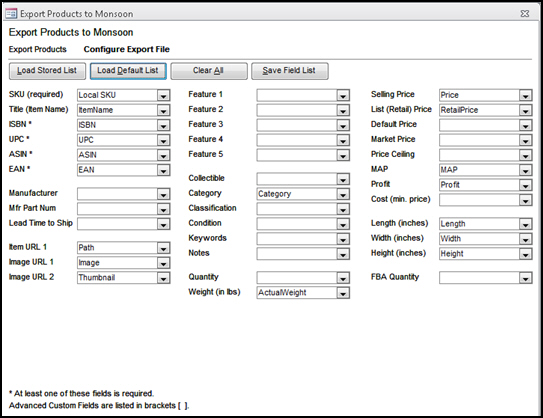Expand the Mfr Part Num dropdown

(163, 209)
